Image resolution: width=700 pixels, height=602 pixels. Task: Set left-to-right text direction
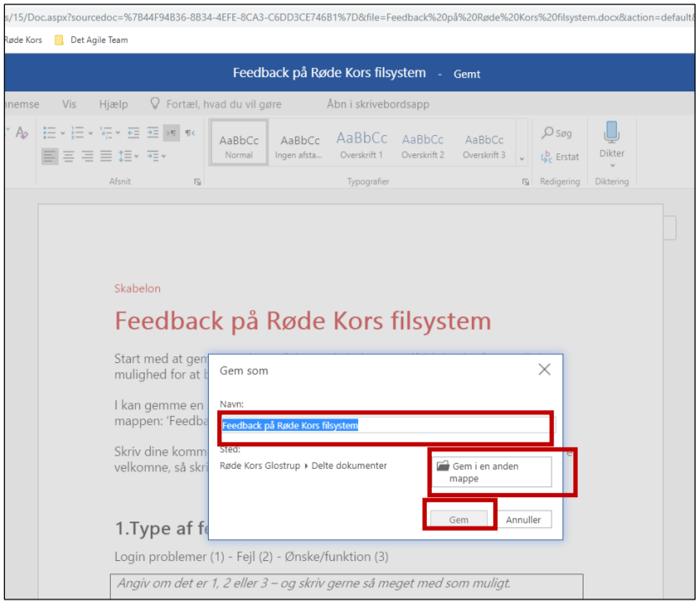[171, 132]
